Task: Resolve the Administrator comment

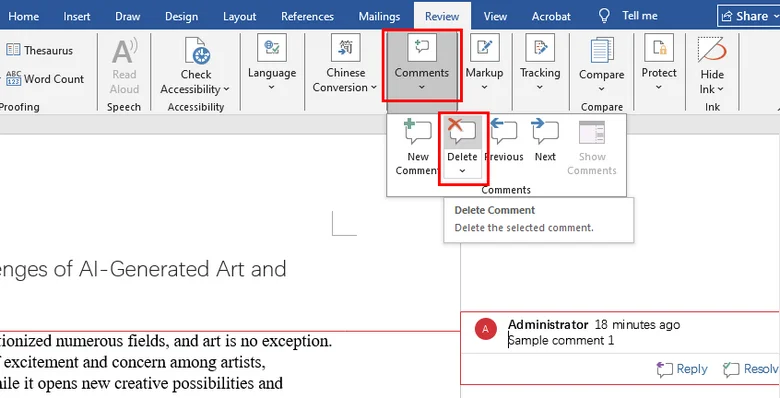Action: 751,369
